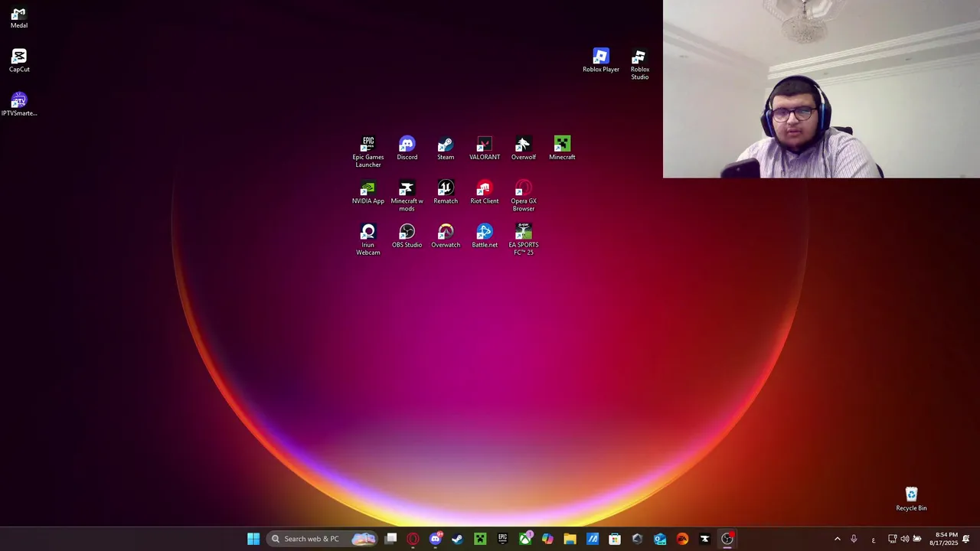Open Task View from the taskbar
This screenshot has height=551, width=980.
click(x=391, y=539)
